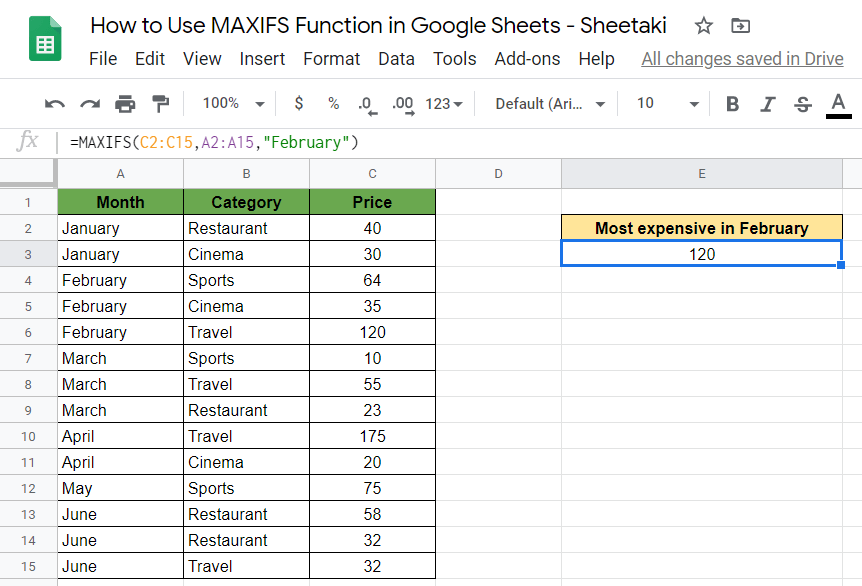Open the 123 more formats dropdown
The width and height of the screenshot is (862, 586).
444,103
